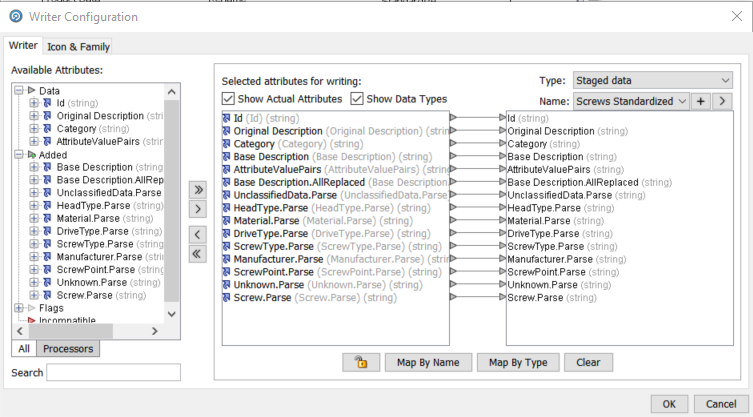Click the plus button to add new name
Screen dimensions: 753x417
pos(701,101)
